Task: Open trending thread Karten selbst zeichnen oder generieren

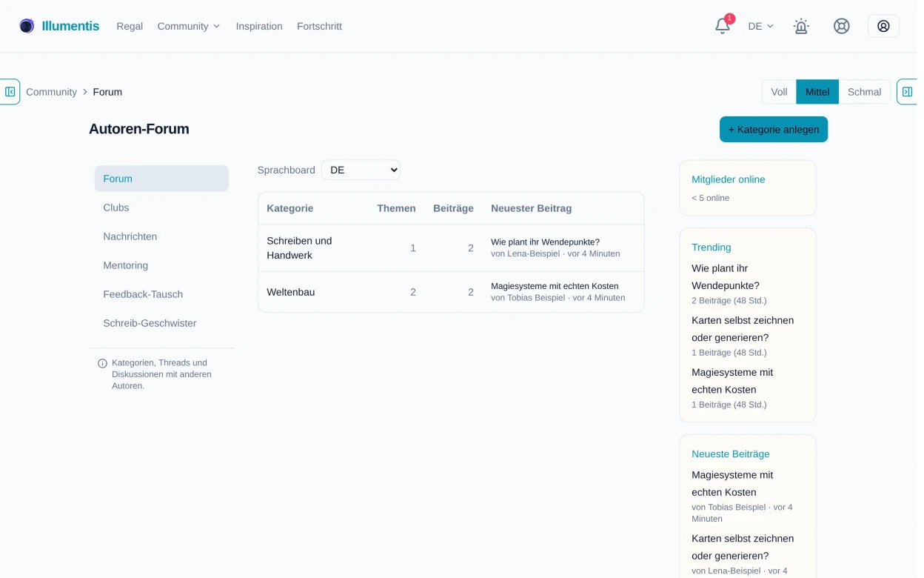Action: pyautogui.click(x=743, y=329)
